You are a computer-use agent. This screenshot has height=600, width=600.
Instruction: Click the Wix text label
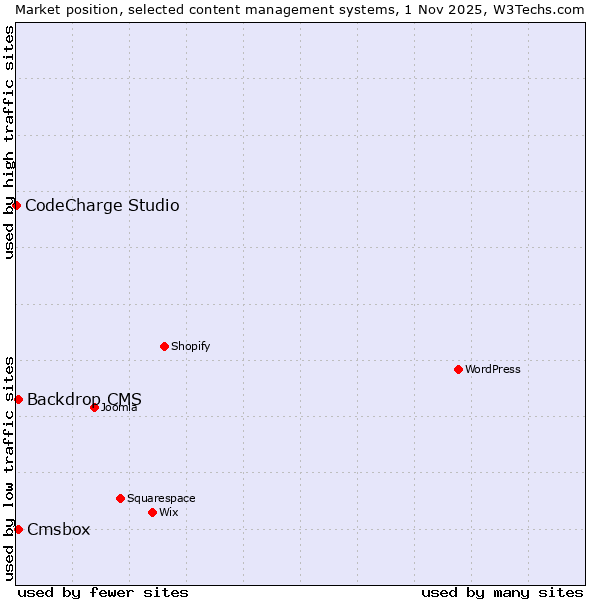(168, 512)
